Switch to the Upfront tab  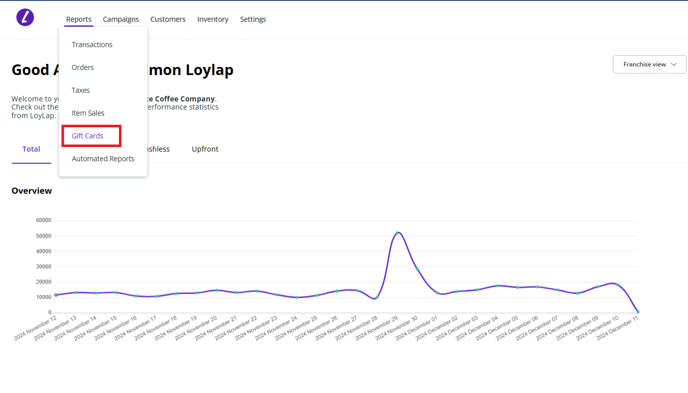point(205,149)
